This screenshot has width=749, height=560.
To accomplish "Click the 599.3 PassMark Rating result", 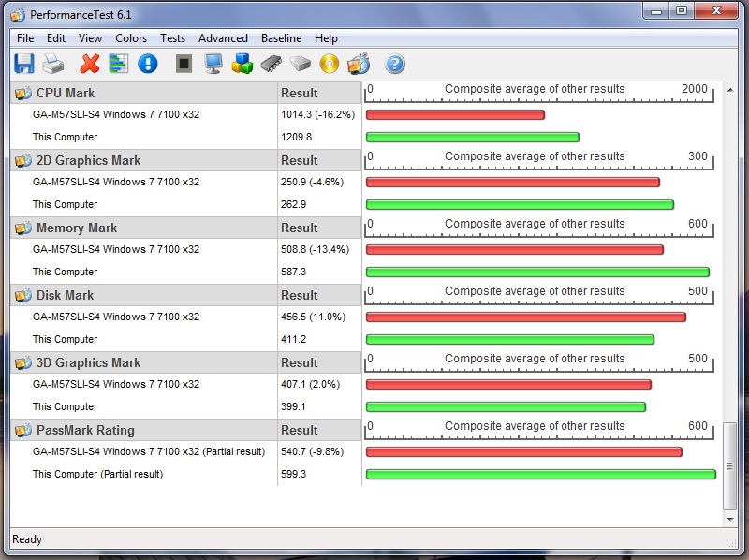I will click(x=293, y=474).
